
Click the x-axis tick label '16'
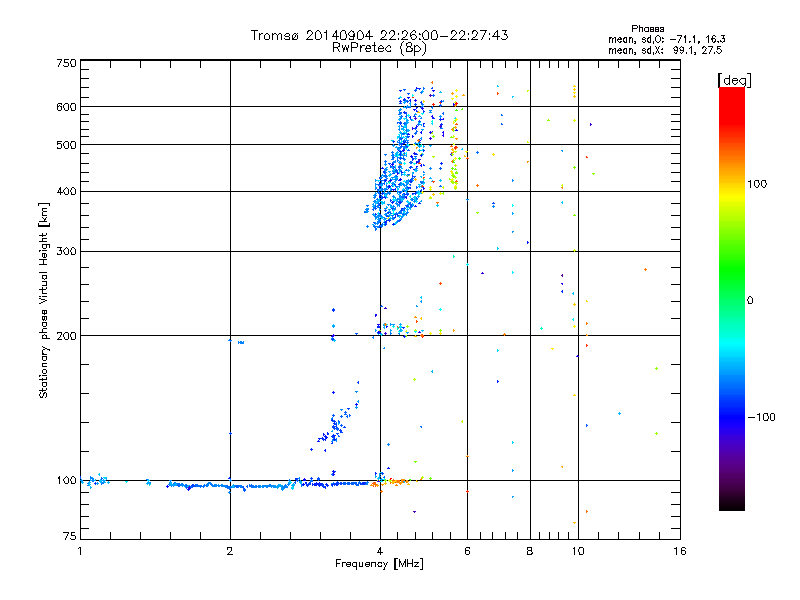680,551
